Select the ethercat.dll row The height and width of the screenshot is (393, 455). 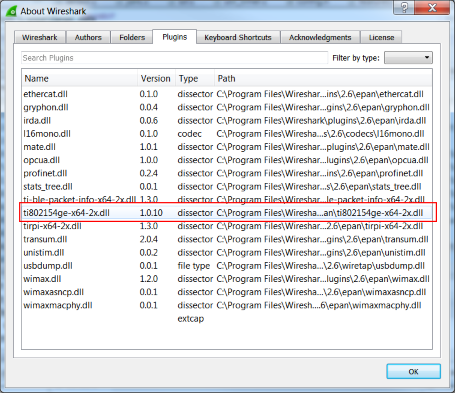pyautogui.click(x=227, y=94)
